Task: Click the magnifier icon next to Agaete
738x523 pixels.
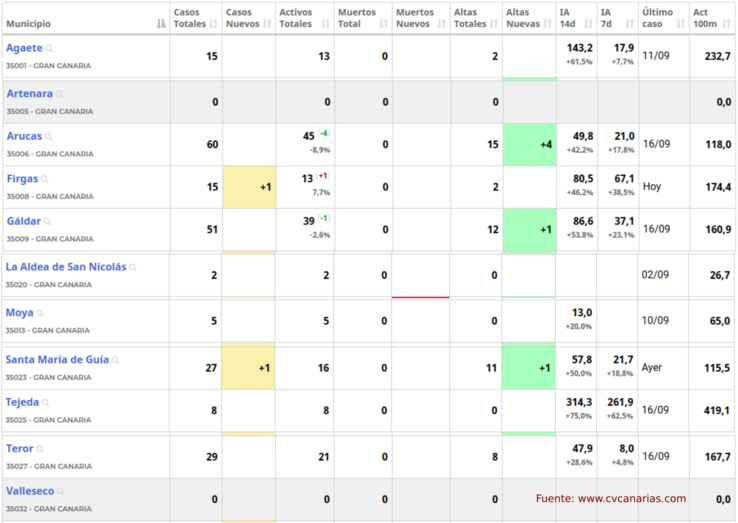Action: tap(50, 49)
